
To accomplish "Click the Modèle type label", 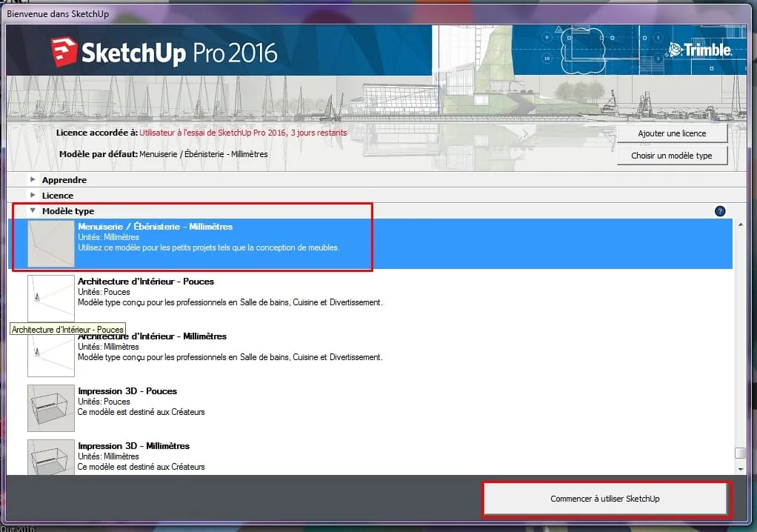I will (x=68, y=211).
